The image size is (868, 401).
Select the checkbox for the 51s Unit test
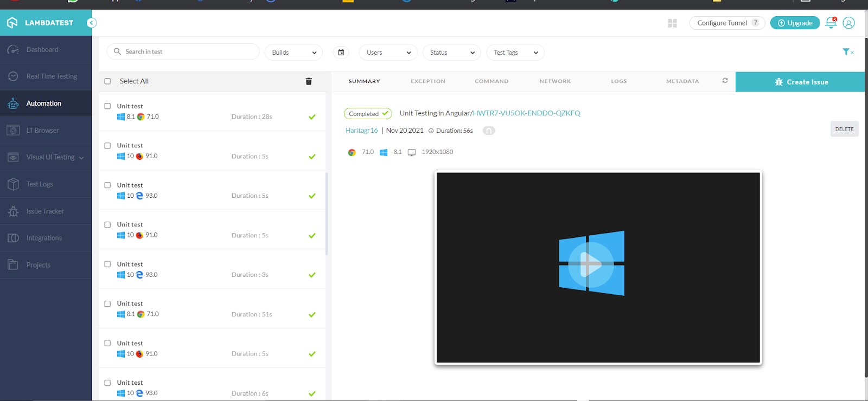[107, 303]
